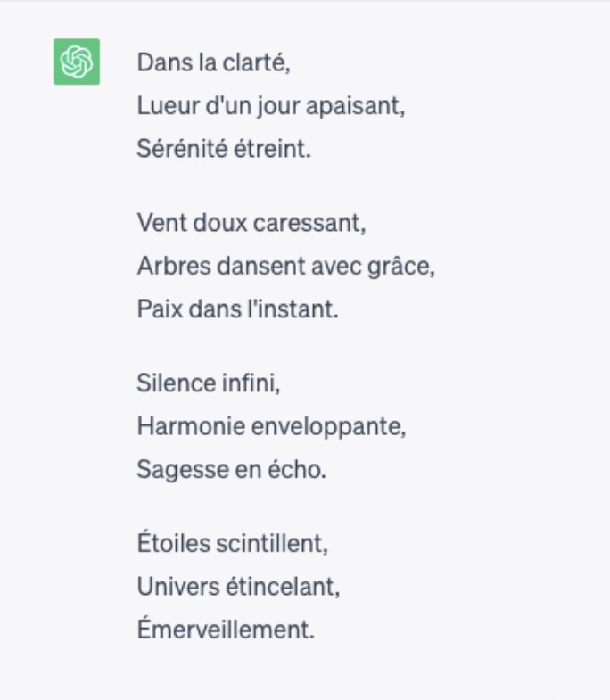Click the word 'apaisant' in the poem
The image size is (610, 700).
coord(360,106)
